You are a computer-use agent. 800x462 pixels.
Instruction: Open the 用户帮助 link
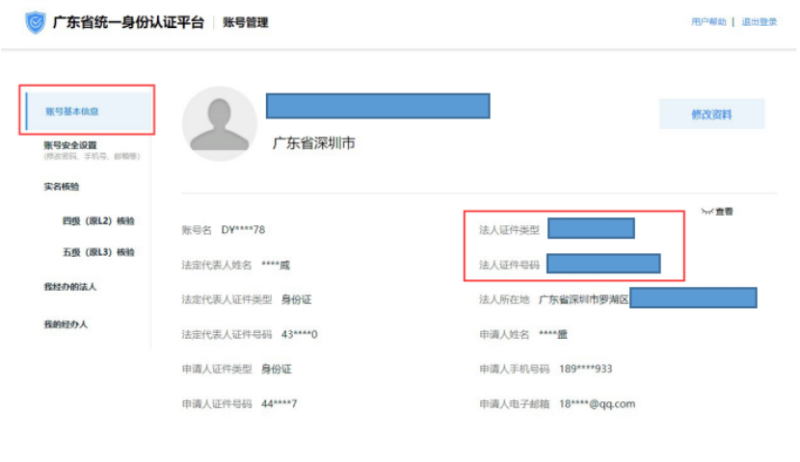(708, 22)
